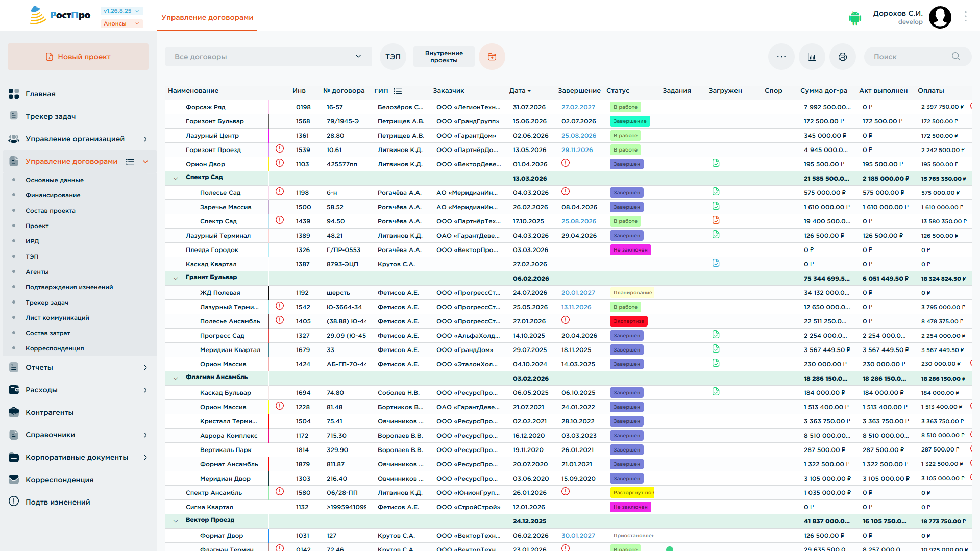Click the Внутренние проекты button
The width and height of the screenshot is (980, 551).
pos(444,57)
